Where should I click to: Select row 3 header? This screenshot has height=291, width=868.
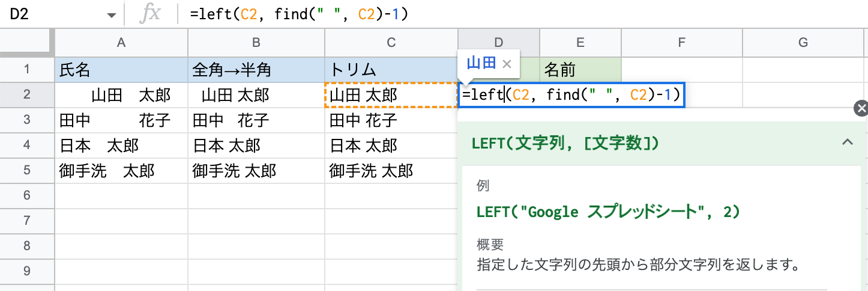click(27, 120)
